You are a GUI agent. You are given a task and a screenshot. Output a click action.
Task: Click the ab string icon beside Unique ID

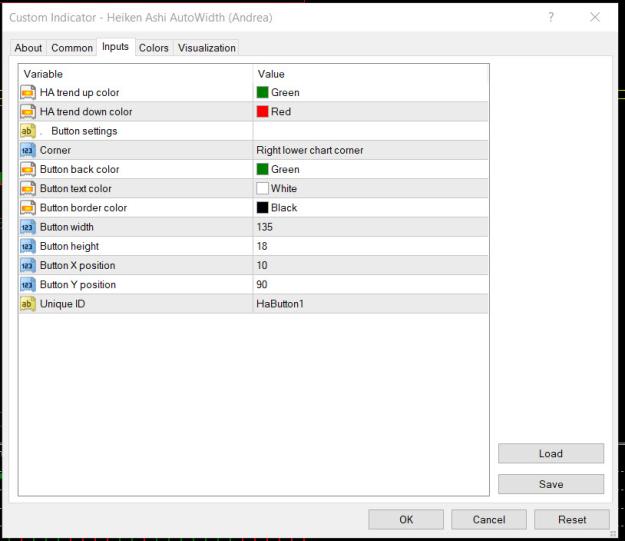click(x=28, y=304)
